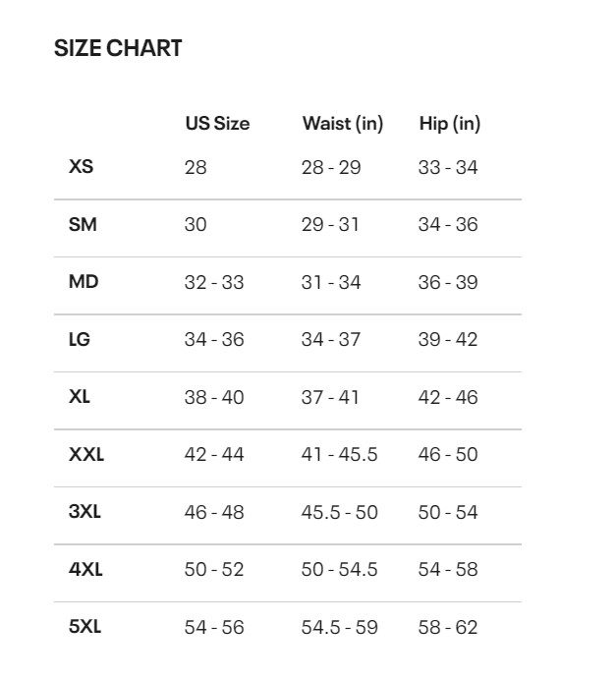This screenshot has height=680, width=616.
Task: Click the SIZE CHART heading
Action: point(118,48)
